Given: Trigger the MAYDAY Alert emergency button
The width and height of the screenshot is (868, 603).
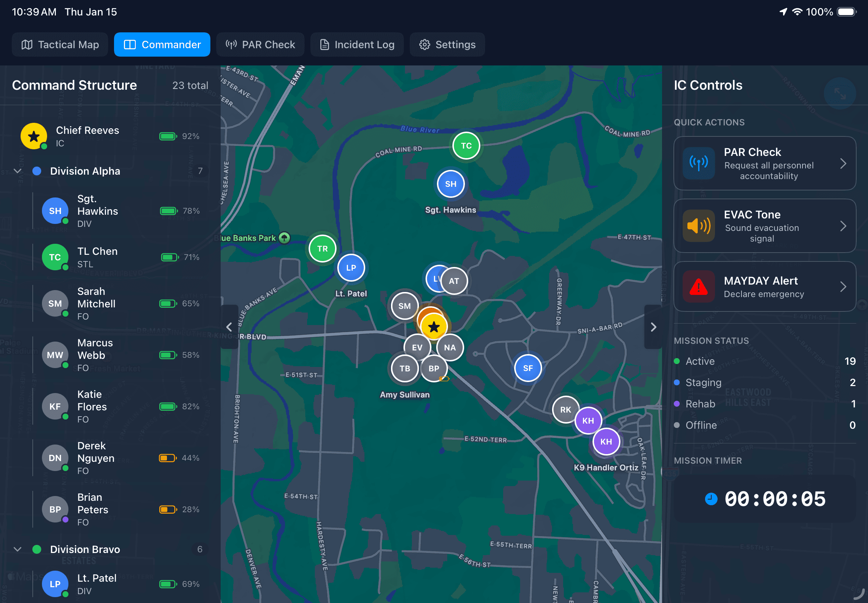Looking at the screenshot, I should [764, 287].
